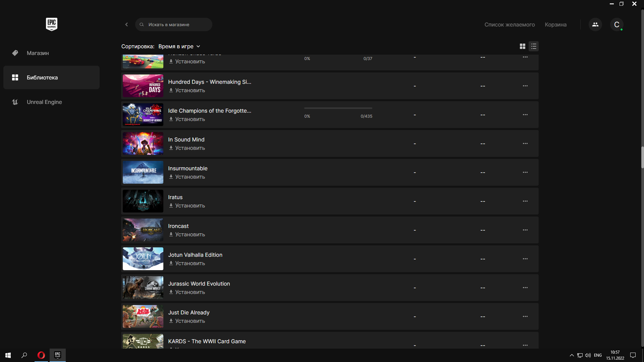Screen dimensions: 644x362
Task: Open more options for Ironcast
Action: [x=525, y=230]
